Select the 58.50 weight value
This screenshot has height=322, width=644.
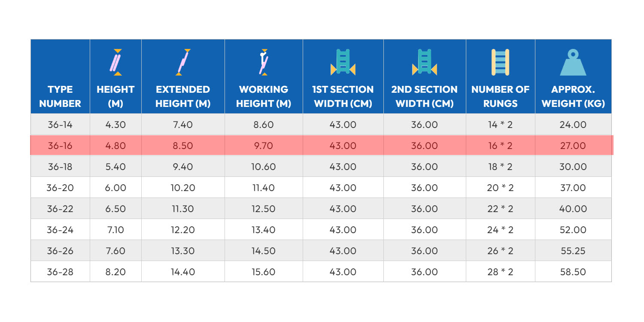click(573, 272)
